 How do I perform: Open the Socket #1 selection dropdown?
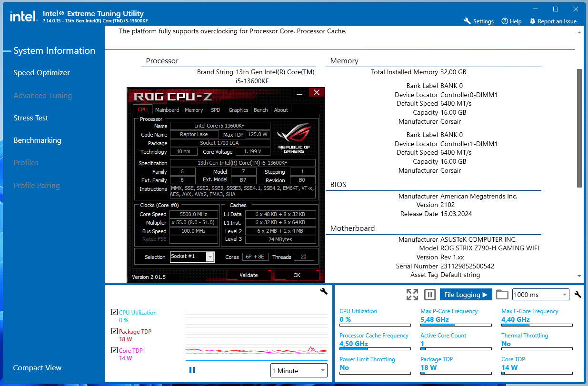[192, 257]
